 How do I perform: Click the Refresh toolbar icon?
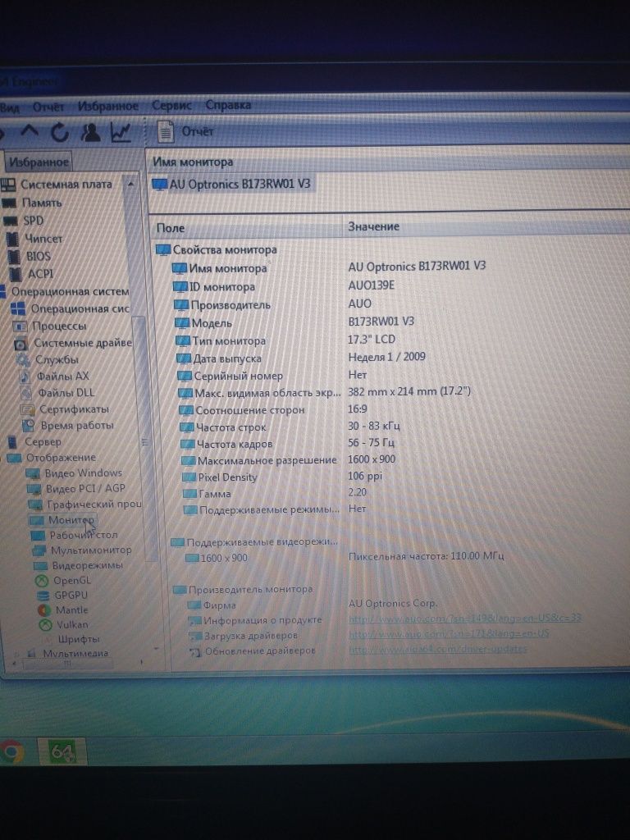tap(60, 132)
